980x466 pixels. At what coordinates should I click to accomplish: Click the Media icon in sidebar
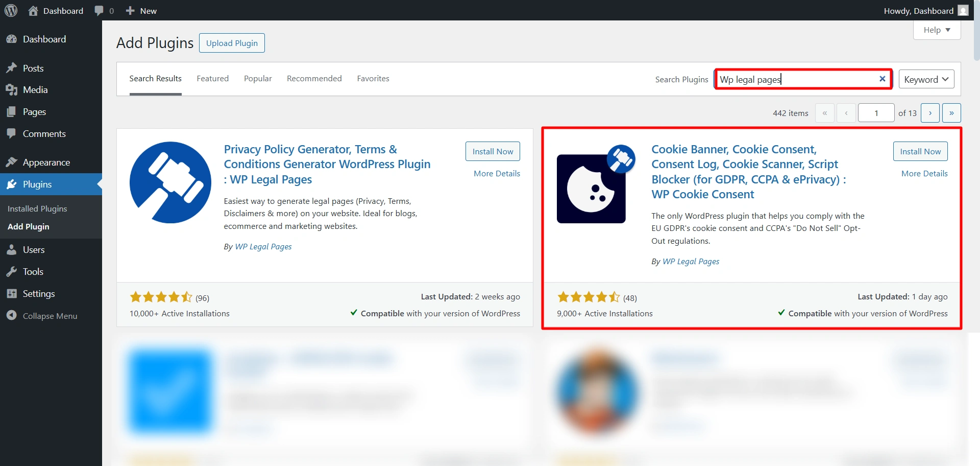(12, 90)
